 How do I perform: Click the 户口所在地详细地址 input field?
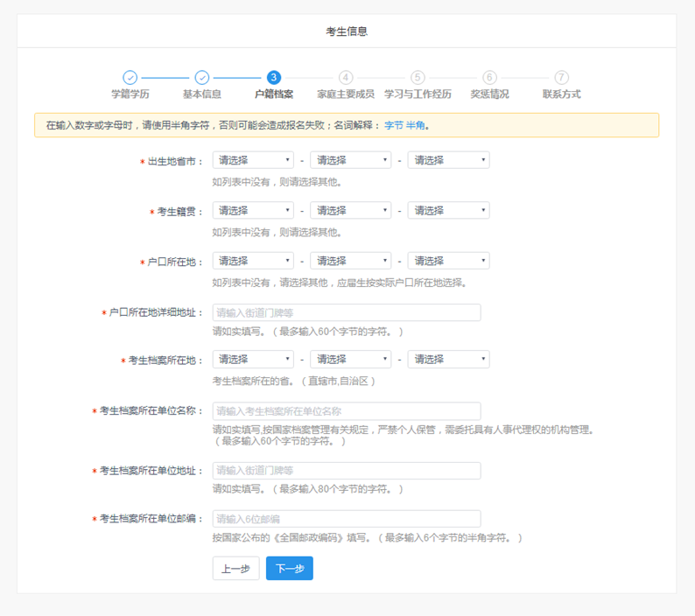(x=346, y=312)
